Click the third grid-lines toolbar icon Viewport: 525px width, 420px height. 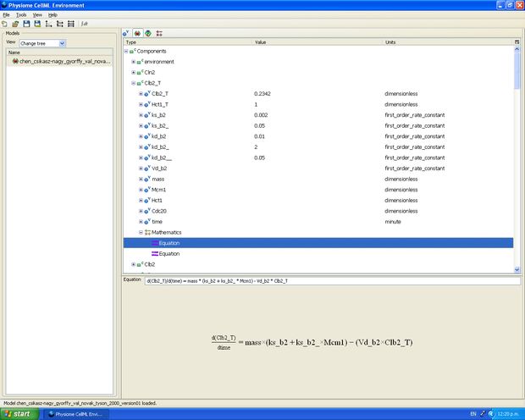(70, 24)
